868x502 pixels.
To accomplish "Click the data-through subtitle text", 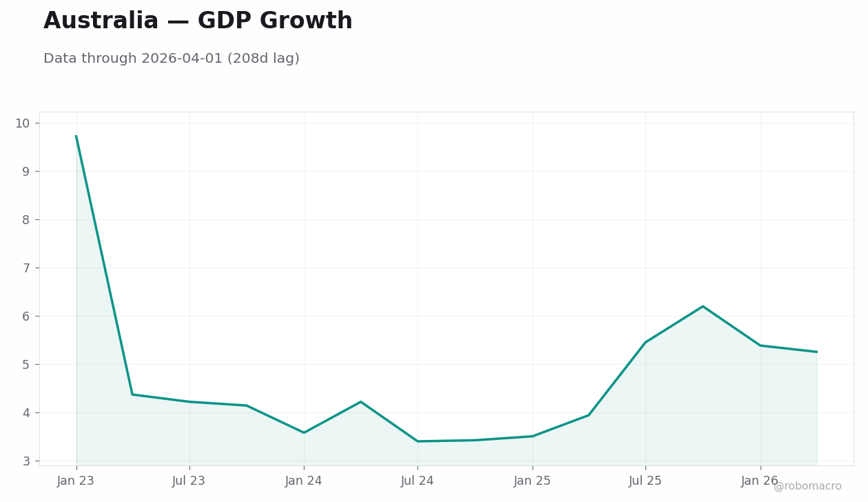I will pyautogui.click(x=172, y=59).
